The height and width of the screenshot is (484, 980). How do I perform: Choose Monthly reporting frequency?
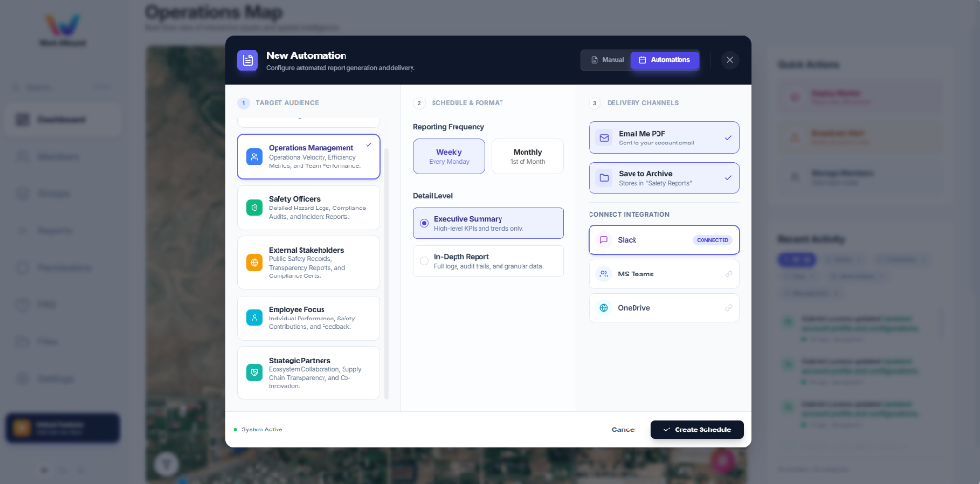pyautogui.click(x=527, y=156)
